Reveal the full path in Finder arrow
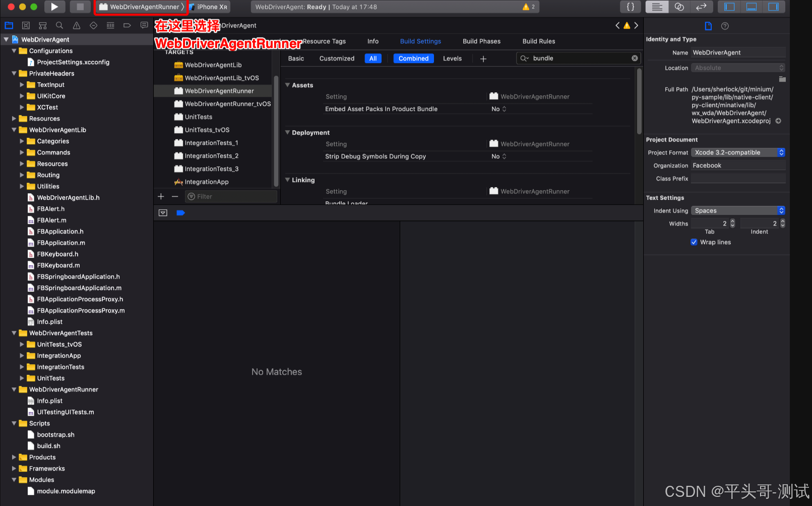The height and width of the screenshot is (506, 812). [778, 121]
